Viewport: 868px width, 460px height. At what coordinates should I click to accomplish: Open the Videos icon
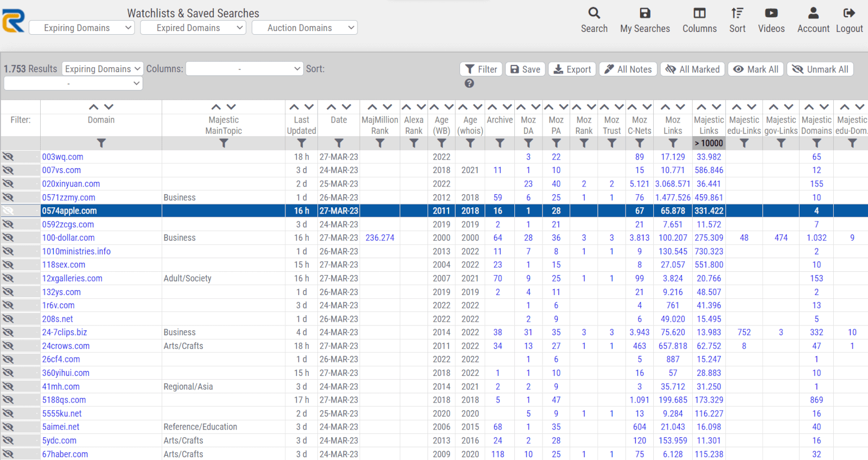(771, 13)
